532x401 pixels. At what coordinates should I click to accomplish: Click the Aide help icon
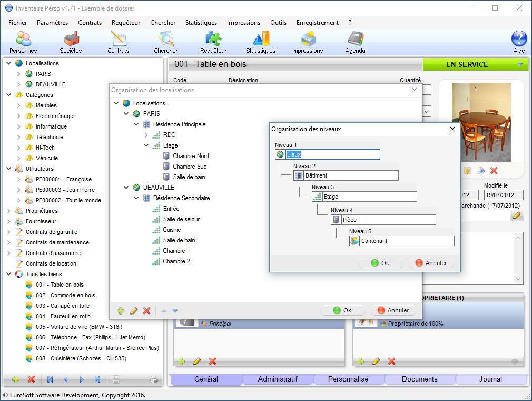(x=519, y=40)
